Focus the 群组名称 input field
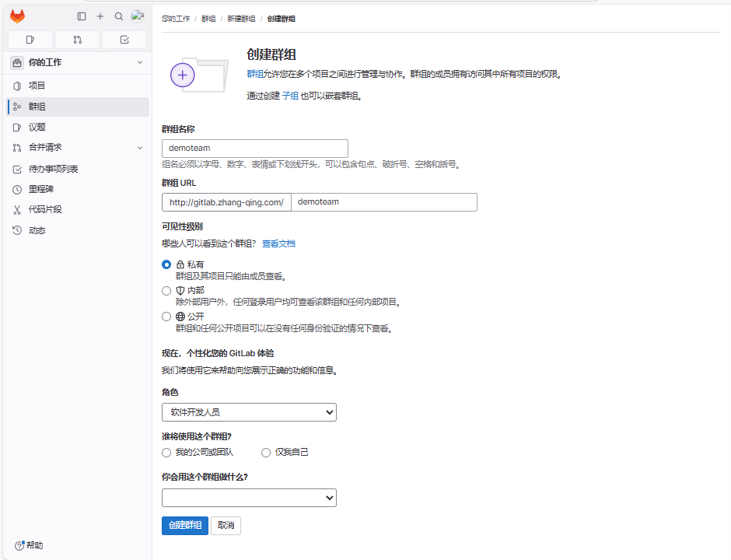The height and width of the screenshot is (560, 731). pos(255,149)
